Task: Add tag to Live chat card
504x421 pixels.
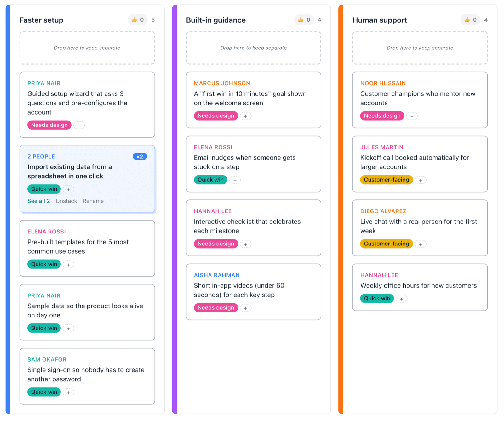Action: [x=421, y=244]
